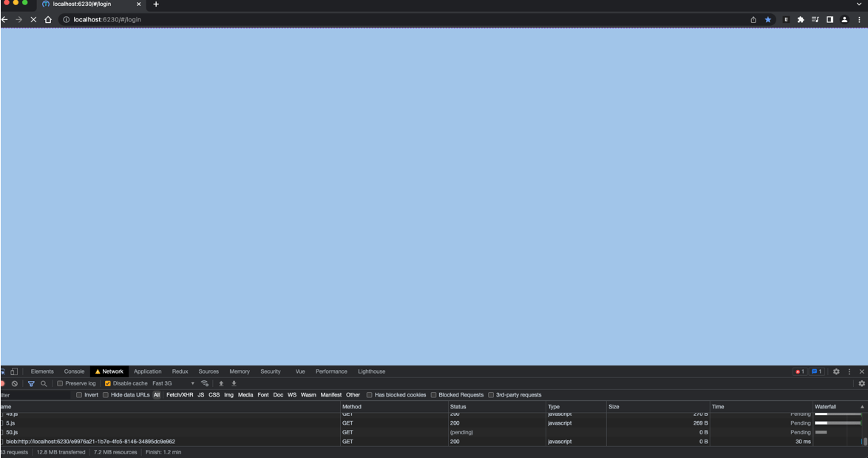Switch to the Application tab
Viewport: 868px width, 458px height.
pos(147,371)
